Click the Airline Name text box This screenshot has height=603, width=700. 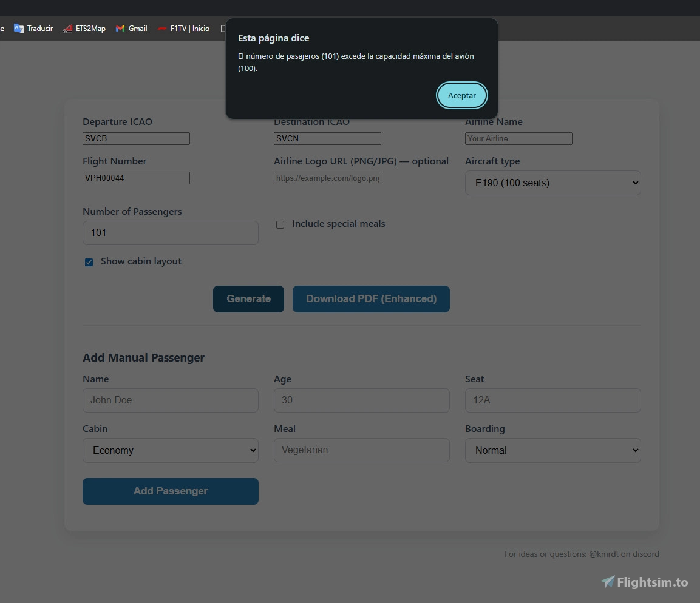click(x=518, y=138)
